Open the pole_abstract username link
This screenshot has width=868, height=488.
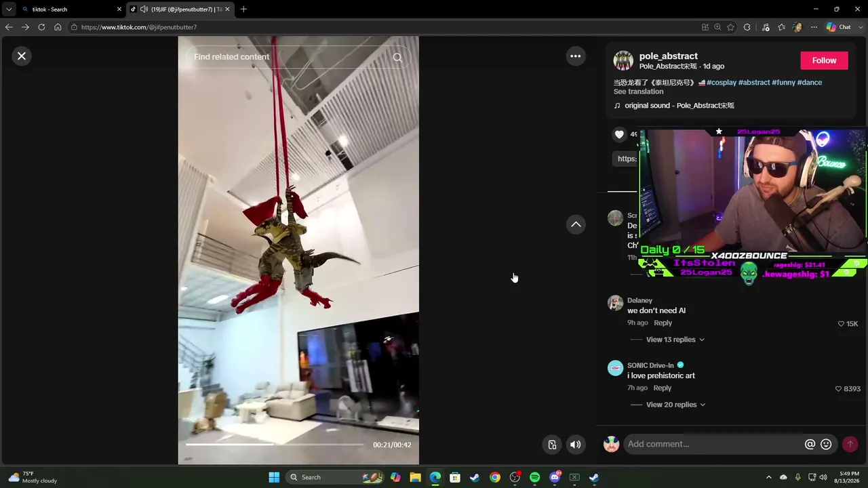click(668, 56)
